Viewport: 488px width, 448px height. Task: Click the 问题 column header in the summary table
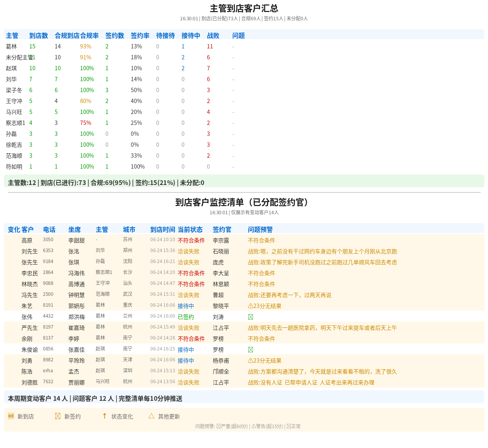(x=239, y=36)
